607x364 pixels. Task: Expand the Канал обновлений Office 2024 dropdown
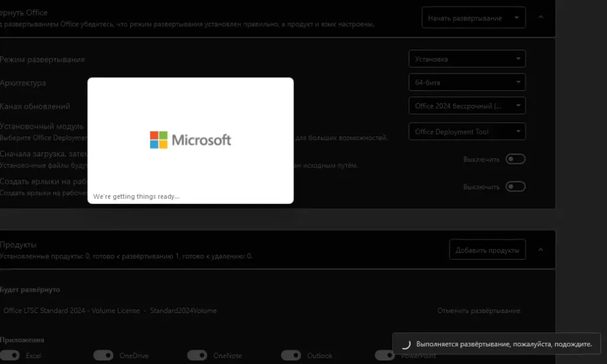[x=467, y=106]
